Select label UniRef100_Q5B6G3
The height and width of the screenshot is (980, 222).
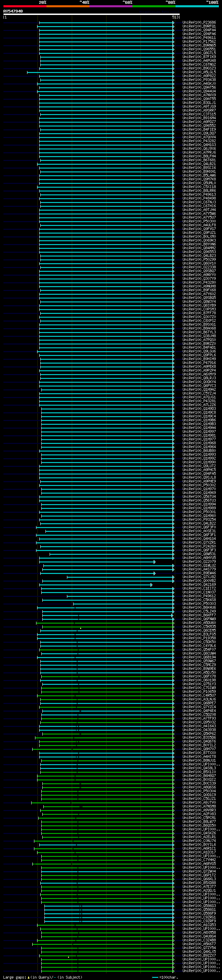(199, 906)
